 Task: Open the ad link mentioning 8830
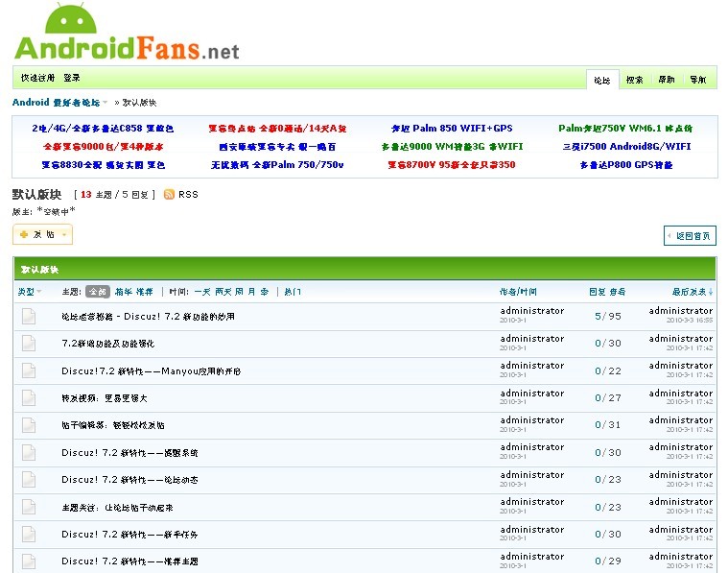point(103,164)
